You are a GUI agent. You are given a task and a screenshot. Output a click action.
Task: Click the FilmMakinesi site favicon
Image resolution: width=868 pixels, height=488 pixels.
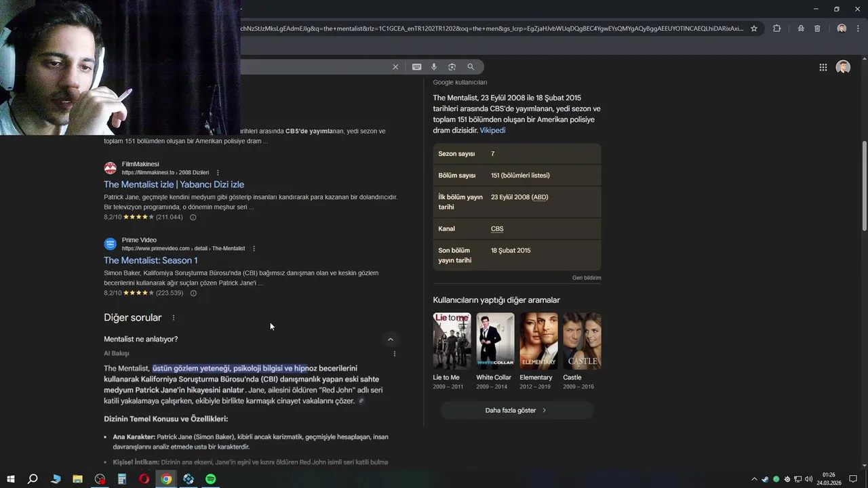pyautogui.click(x=110, y=168)
